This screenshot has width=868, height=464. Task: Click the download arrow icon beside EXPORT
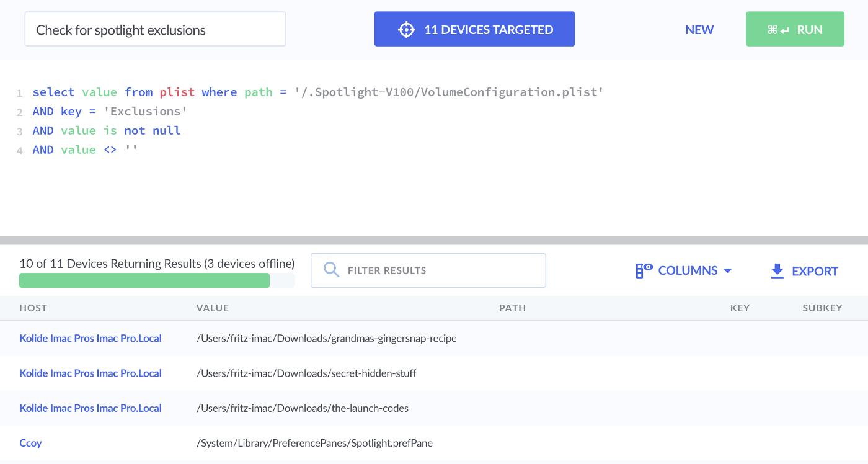coord(777,270)
